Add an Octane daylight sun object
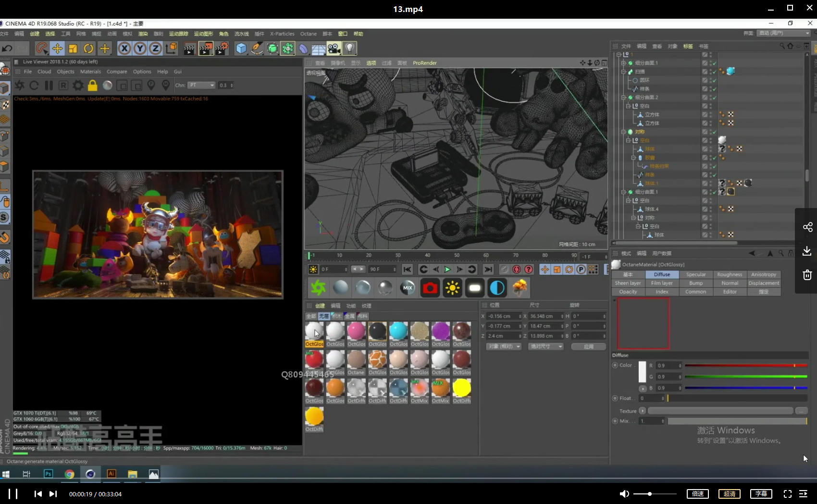This screenshot has height=504, width=817. (452, 288)
